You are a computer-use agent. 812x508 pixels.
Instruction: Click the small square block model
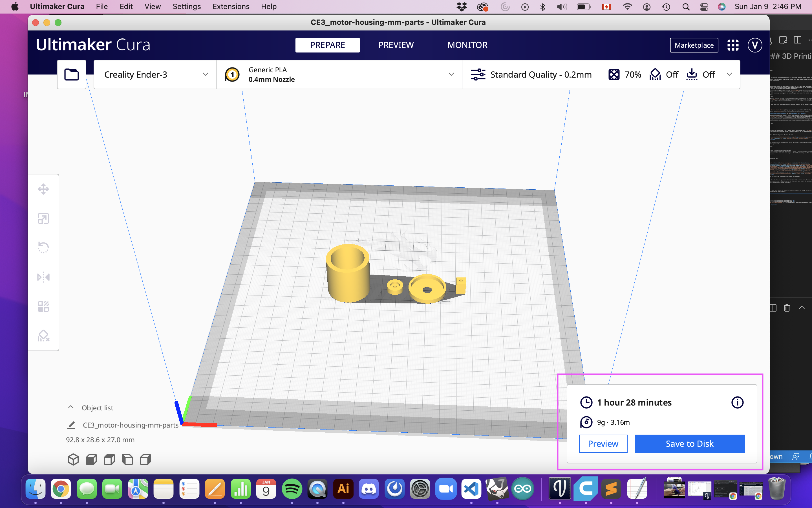(x=461, y=286)
